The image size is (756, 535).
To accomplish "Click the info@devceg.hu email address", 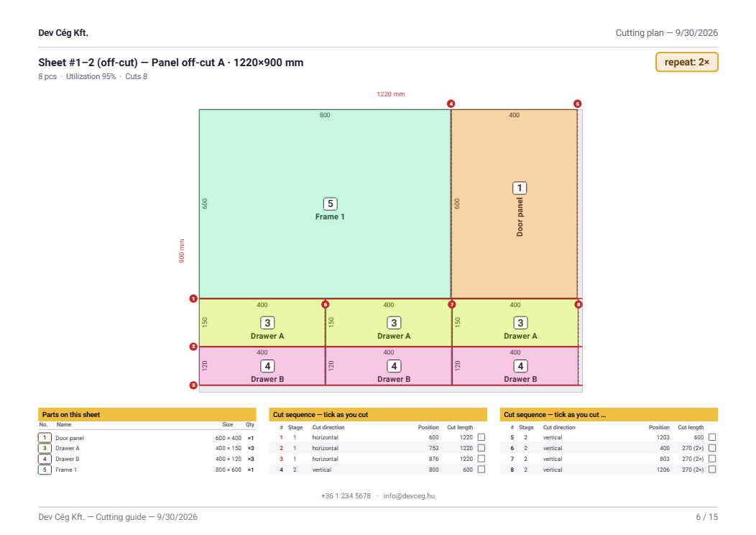I will point(409,495).
